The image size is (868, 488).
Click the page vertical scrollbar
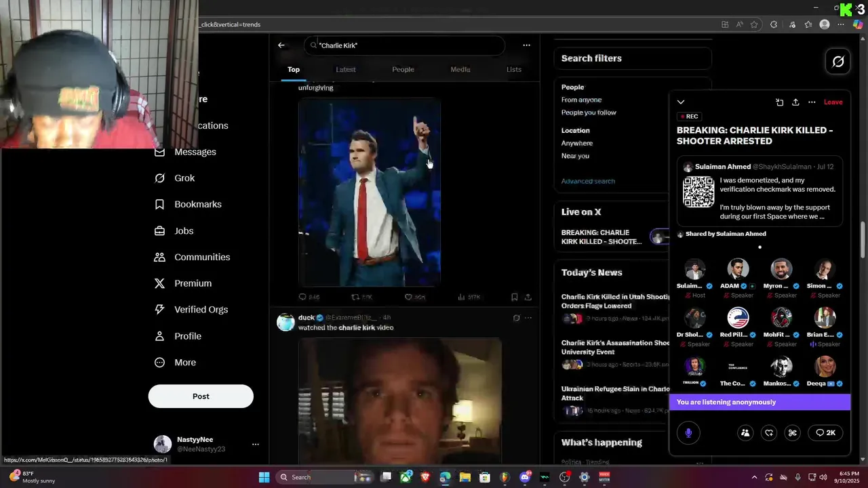[x=863, y=239]
